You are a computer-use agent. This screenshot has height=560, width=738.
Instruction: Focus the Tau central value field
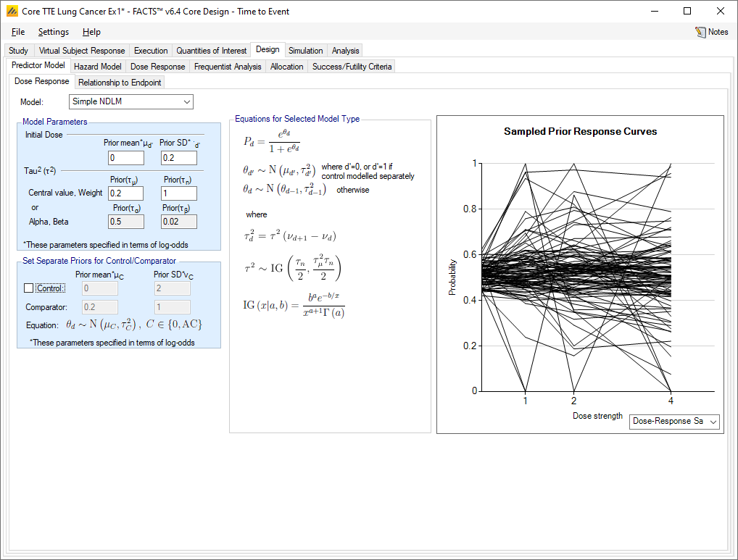point(125,193)
